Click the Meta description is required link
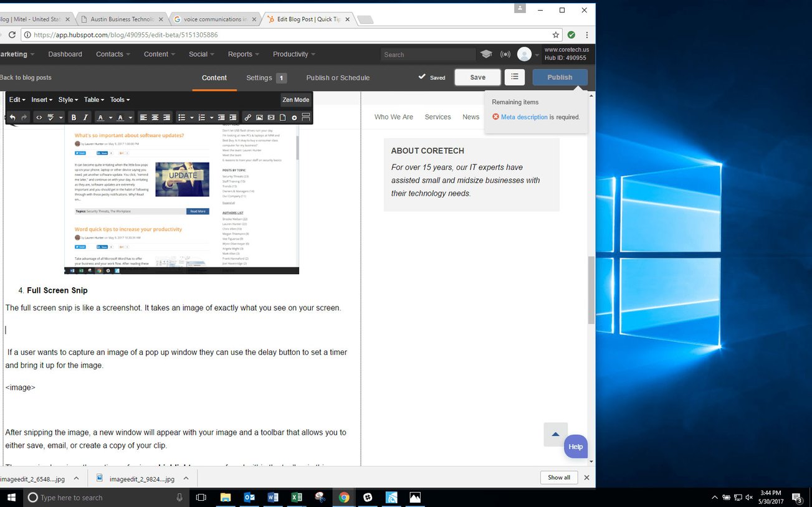Image resolution: width=812 pixels, height=507 pixels. [x=524, y=117]
